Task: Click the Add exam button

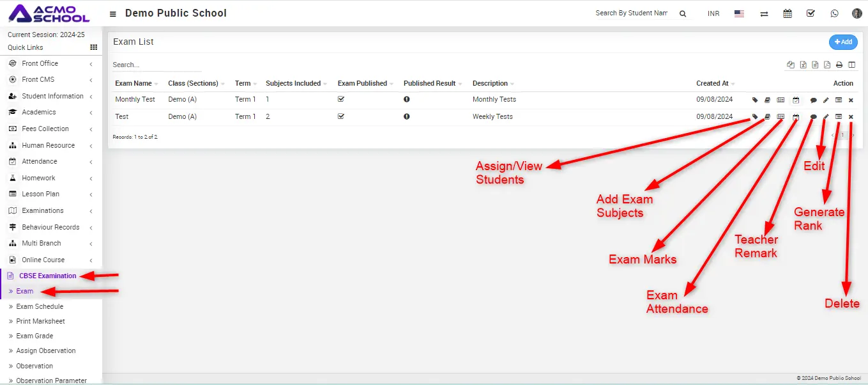Action: coord(843,42)
